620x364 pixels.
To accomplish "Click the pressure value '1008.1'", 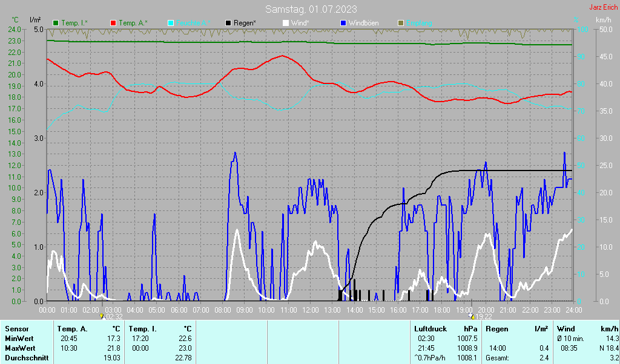I will [467, 358].
